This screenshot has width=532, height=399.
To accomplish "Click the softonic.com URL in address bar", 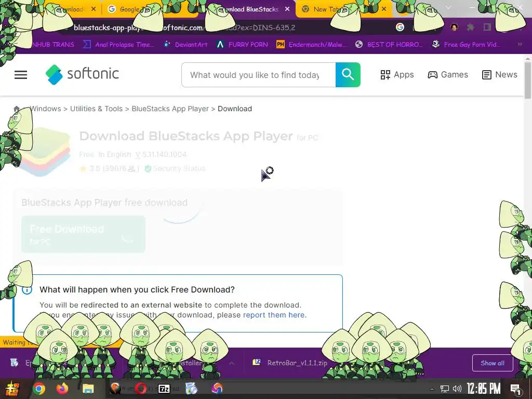I will (x=184, y=28).
